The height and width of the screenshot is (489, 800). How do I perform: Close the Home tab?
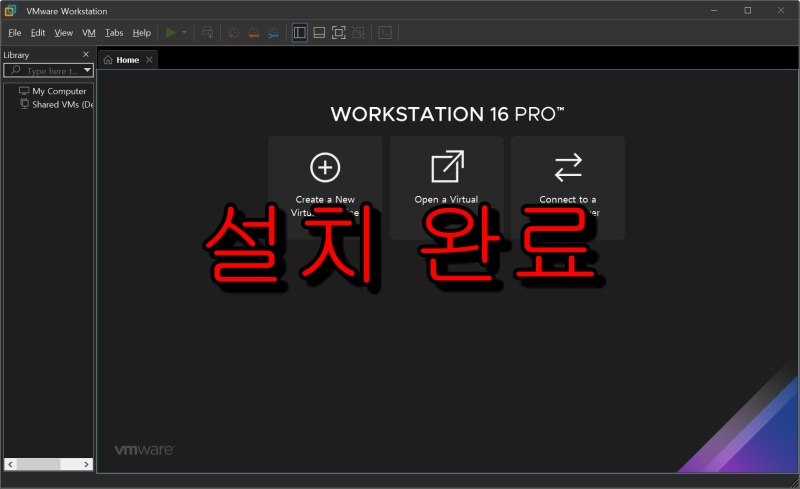click(149, 60)
